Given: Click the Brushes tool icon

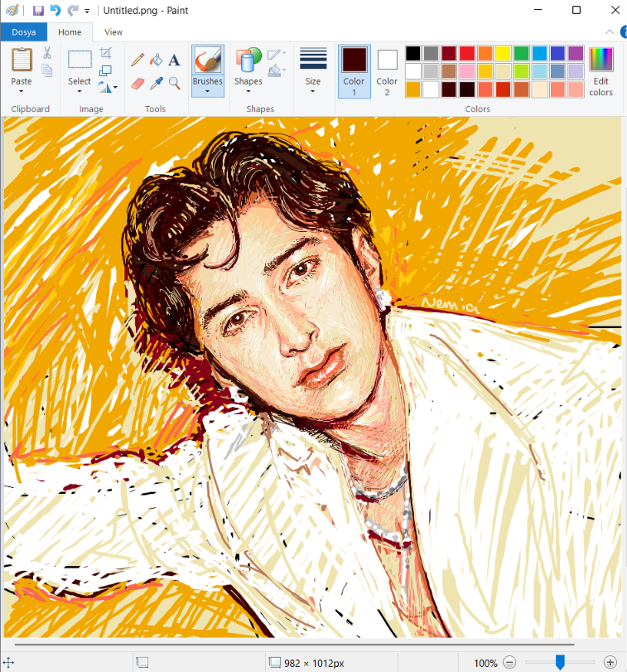Looking at the screenshot, I should (208, 60).
